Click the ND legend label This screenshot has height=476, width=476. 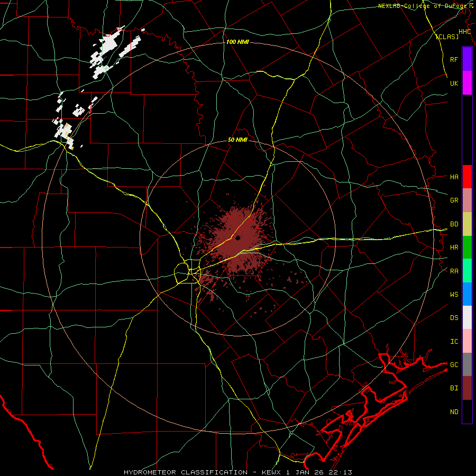coord(454,411)
